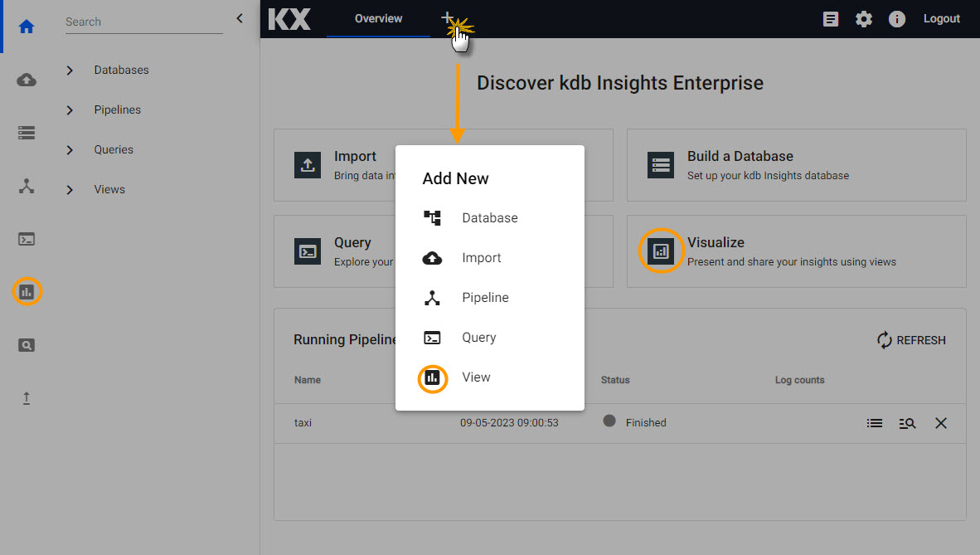Click the REFRESH button
This screenshot has width=980, height=555.
tap(911, 340)
